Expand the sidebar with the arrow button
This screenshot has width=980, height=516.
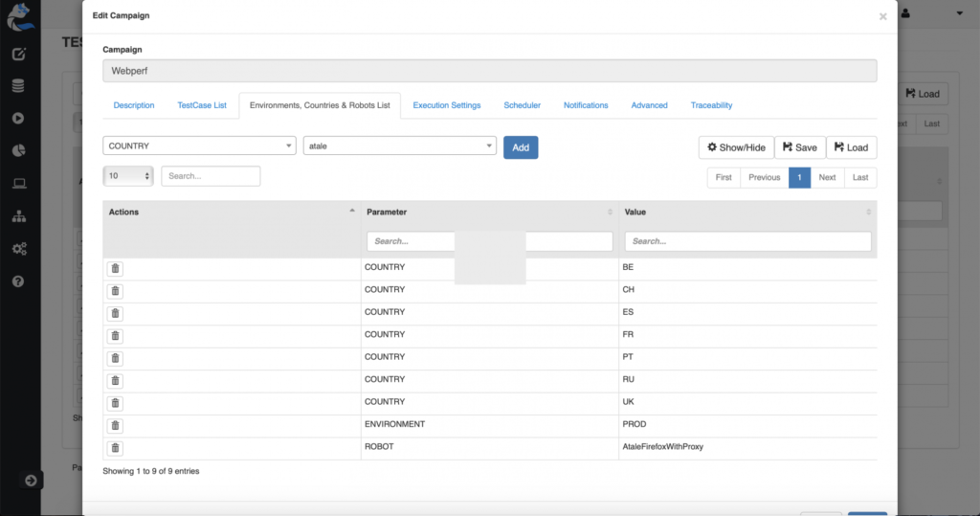(x=31, y=481)
